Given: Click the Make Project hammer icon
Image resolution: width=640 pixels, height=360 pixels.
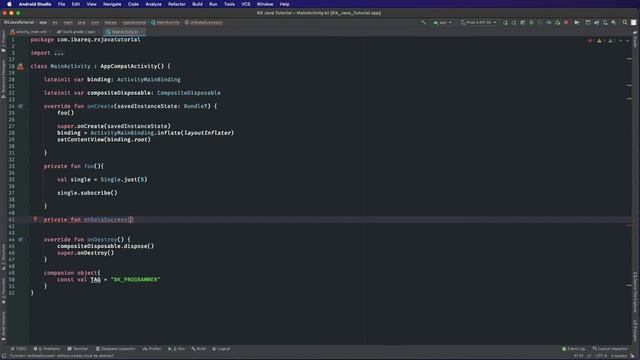Looking at the screenshot, I should (x=423, y=22).
